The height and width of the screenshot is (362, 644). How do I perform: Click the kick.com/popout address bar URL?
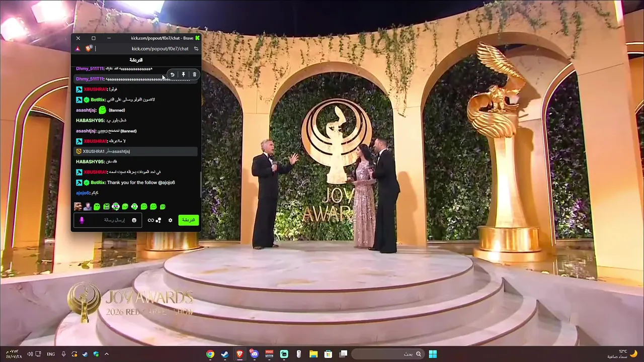point(160,49)
